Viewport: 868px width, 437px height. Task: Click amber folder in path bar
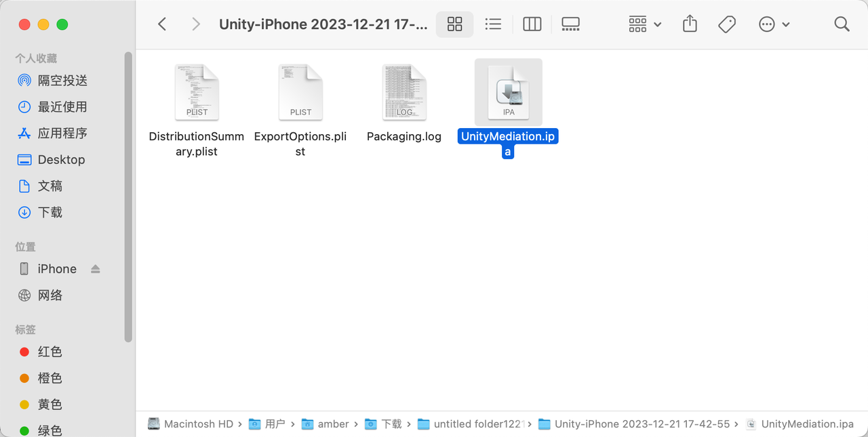325,424
